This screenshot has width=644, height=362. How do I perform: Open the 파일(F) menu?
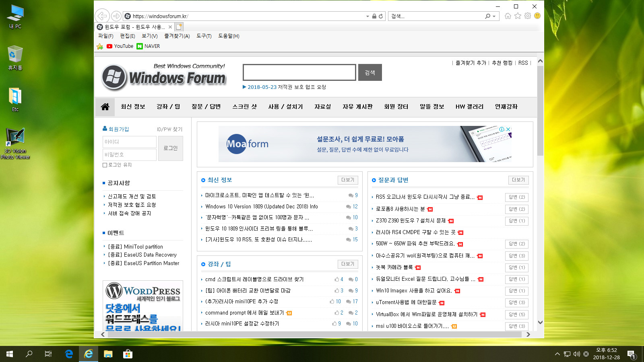(106, 36)
